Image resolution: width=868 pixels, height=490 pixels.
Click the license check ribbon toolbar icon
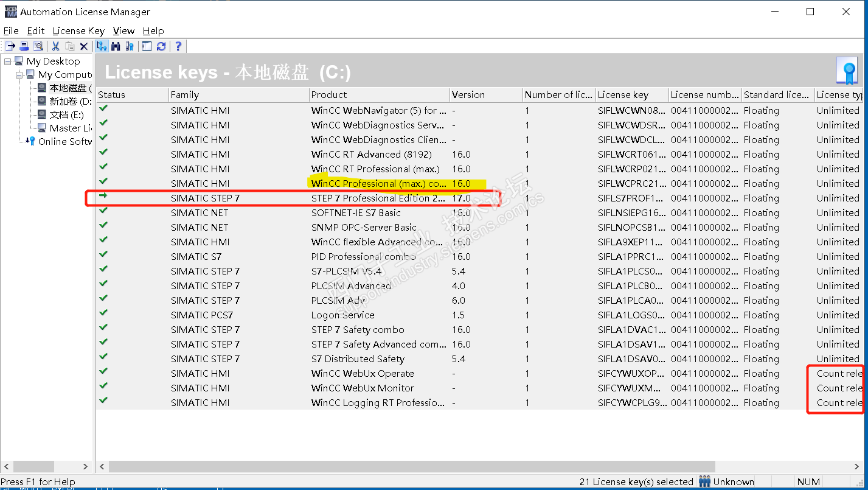[130, 46]
